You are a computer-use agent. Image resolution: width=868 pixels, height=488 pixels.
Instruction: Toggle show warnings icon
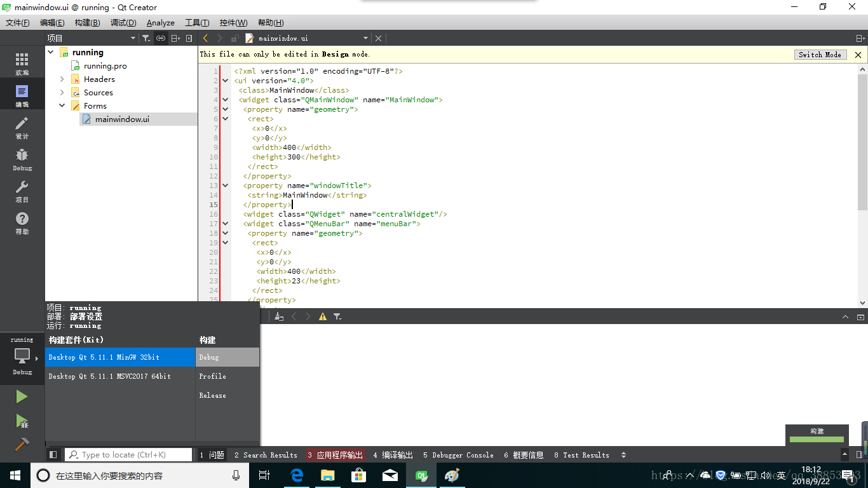point(323,316)
